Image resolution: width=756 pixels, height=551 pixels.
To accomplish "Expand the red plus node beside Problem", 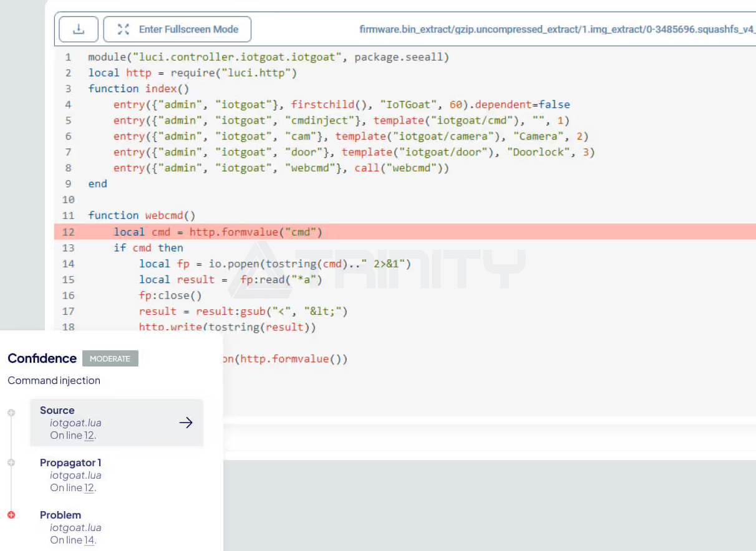I will click(11, 515).
